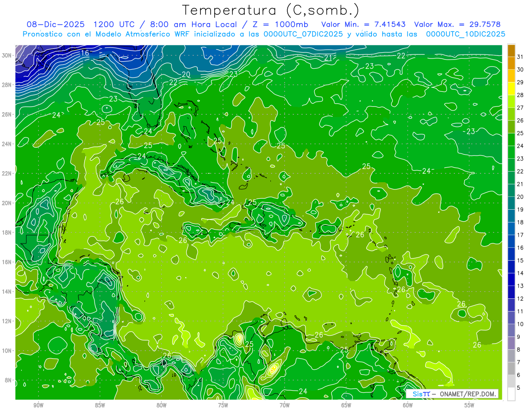Click the '12' label on color scale
Viewport: 532px width, 411px height.
tap(520, 299)
